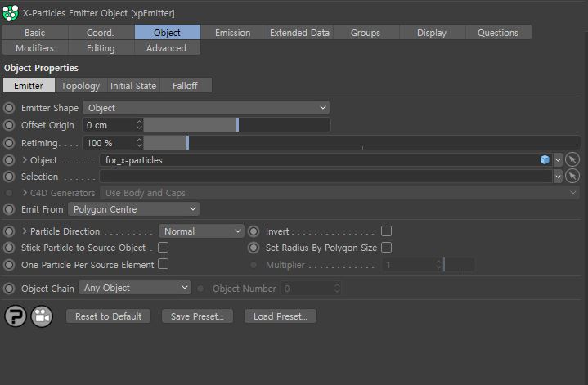Click the empty Selection link field
Screen dimensions: 588x385
click(325, 177)
